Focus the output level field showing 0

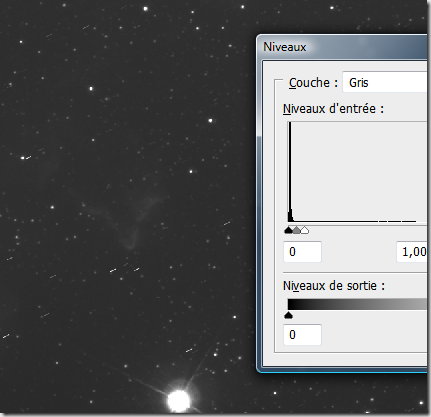(x=302, y=334)
